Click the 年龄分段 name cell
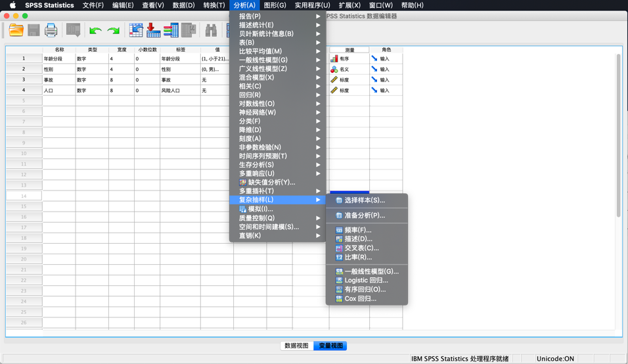628x364 pixels. click(x=59, y=59)
